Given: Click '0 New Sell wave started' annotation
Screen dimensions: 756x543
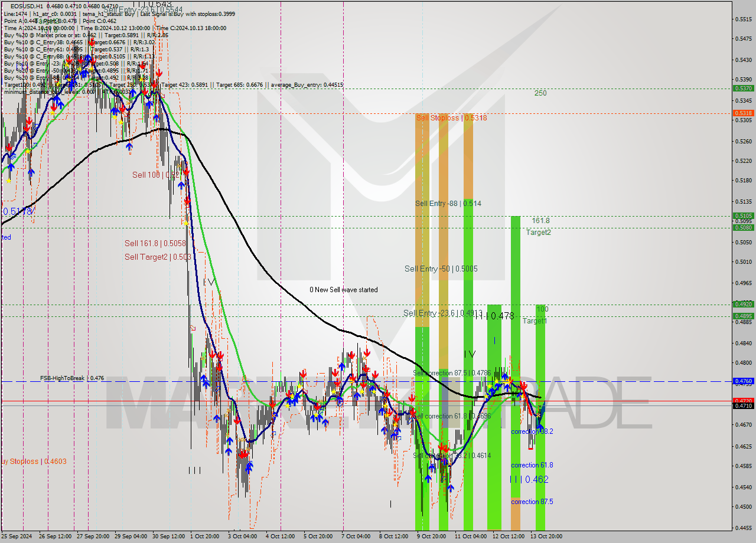Looking at the screenshot, I should coord(344,290).
